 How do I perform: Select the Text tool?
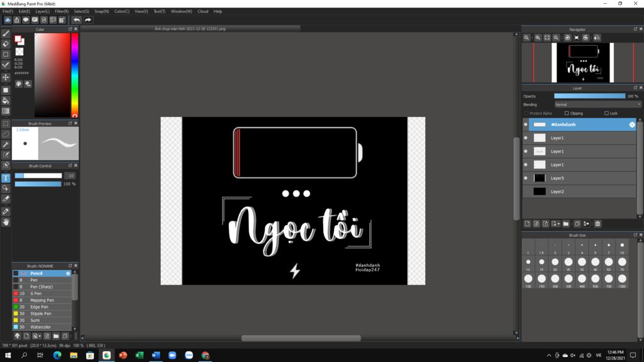[6, 178]
